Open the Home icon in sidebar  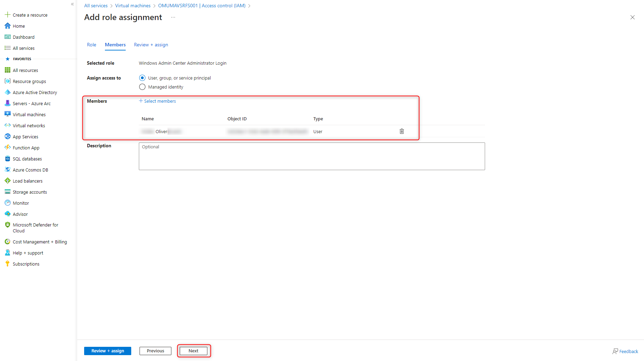(x=7, y=26)
